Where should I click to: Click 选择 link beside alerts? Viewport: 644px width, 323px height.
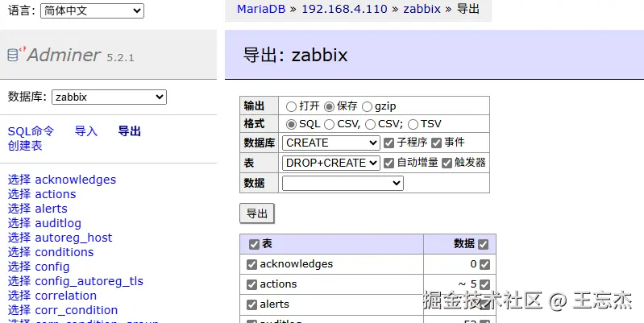(19, 209)
